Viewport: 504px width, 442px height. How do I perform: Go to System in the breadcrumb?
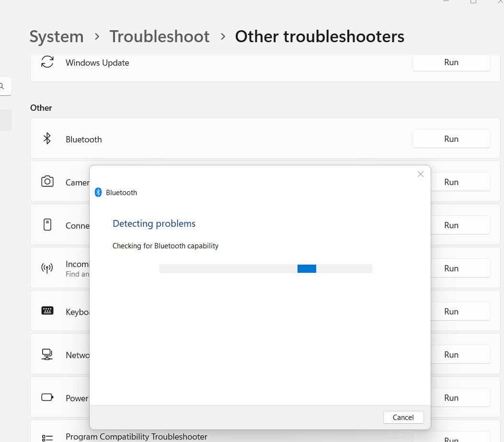57,36
